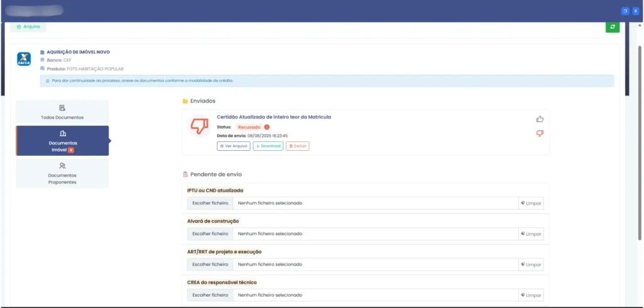
Task: Click the green refresh icon button
Action: tap(612, 27)
